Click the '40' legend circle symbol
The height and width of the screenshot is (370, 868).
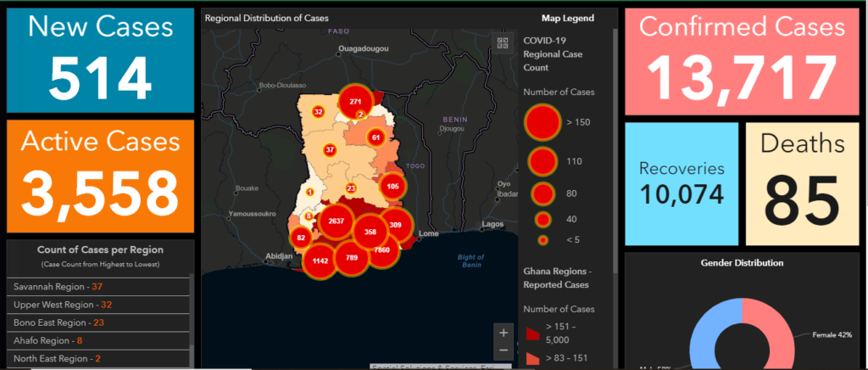point(543,219)
